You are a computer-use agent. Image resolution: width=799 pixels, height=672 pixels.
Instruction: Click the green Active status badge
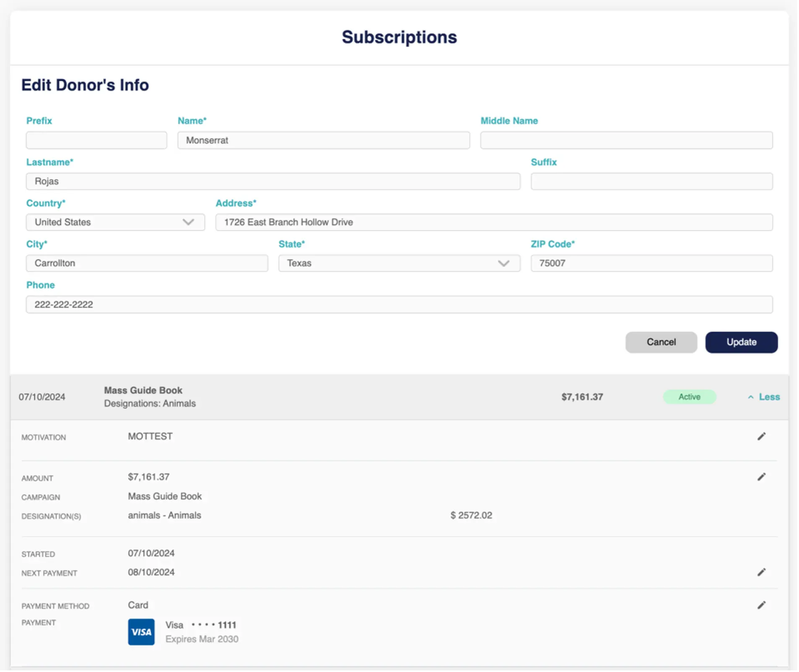click(x=689, y=397)
